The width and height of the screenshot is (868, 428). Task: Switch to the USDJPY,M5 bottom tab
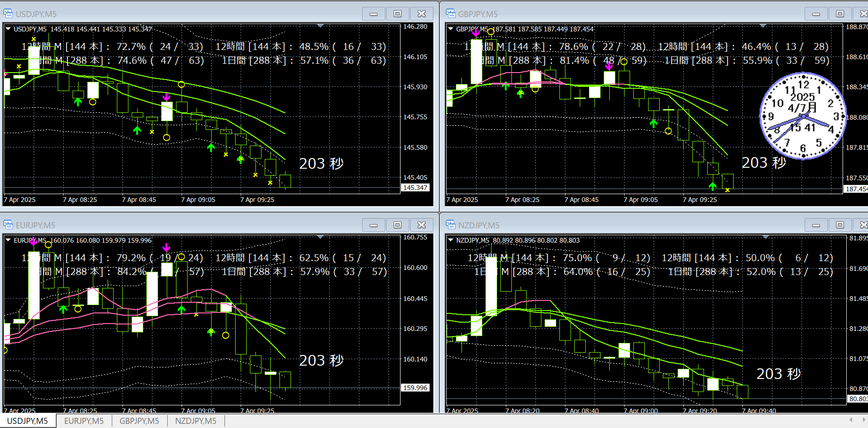click(28, 421)
